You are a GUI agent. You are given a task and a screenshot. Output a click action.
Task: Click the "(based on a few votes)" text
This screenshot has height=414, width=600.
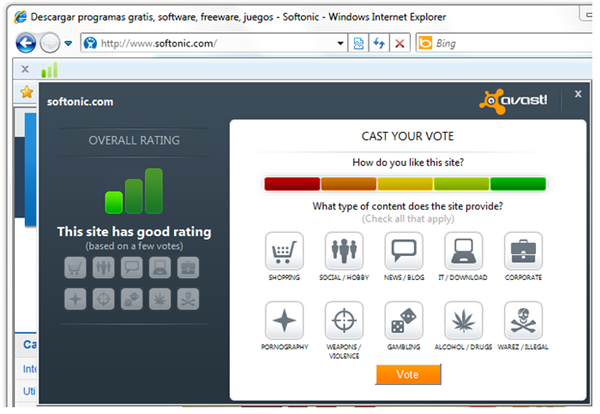(134, 246)
